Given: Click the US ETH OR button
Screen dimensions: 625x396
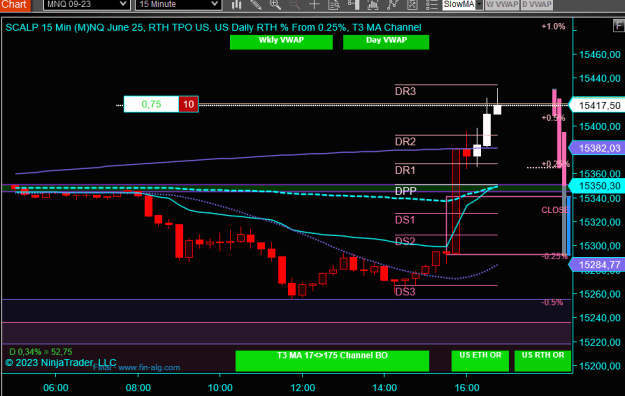Looking at the screenshot, I should coord(480,361).
